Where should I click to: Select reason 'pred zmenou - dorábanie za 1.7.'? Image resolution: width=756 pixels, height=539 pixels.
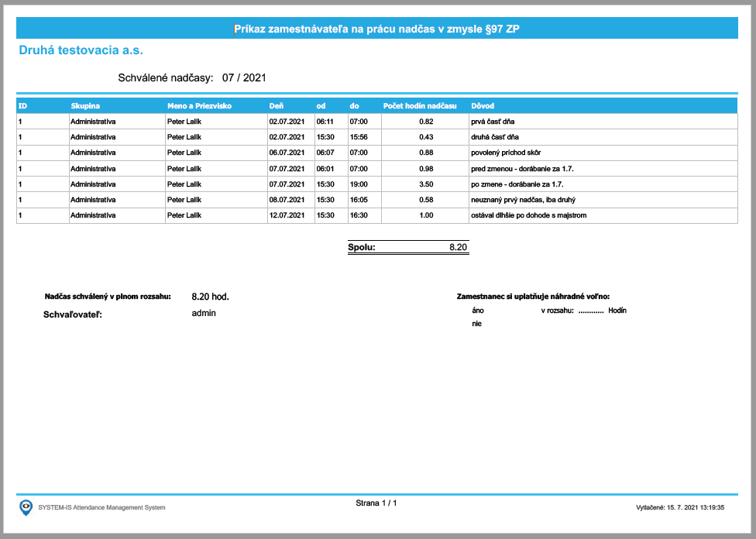point(522,169)
